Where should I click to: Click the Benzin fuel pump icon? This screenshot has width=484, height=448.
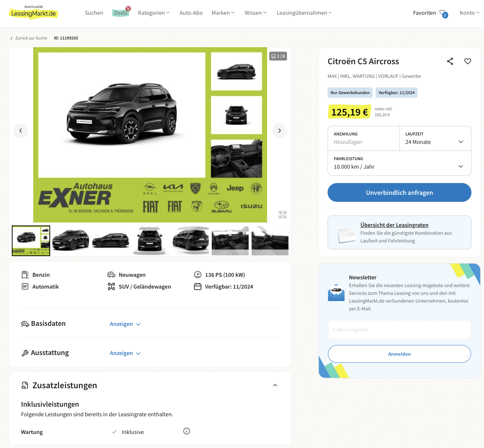tap(25, 275)
